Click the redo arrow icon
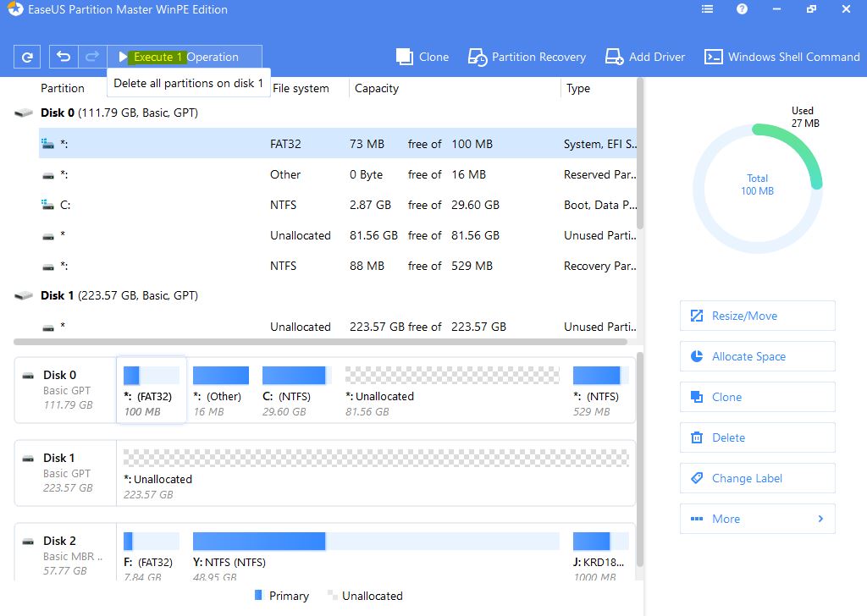 91,58
